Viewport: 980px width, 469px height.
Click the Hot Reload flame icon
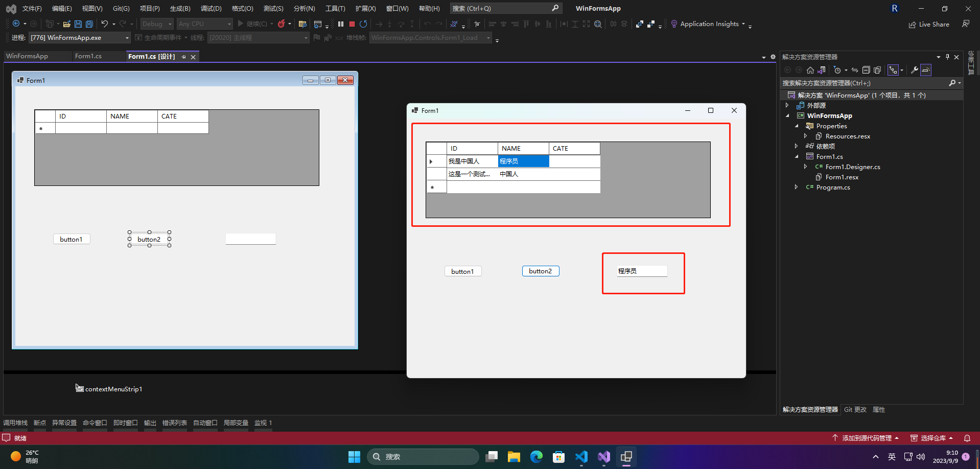[x=281, y=24]
